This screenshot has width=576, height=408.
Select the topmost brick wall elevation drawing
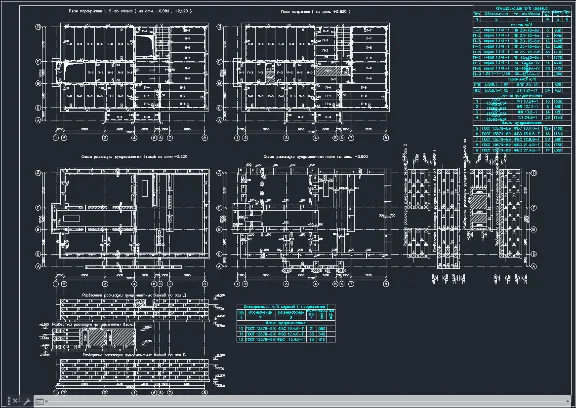tap(134, 310)
